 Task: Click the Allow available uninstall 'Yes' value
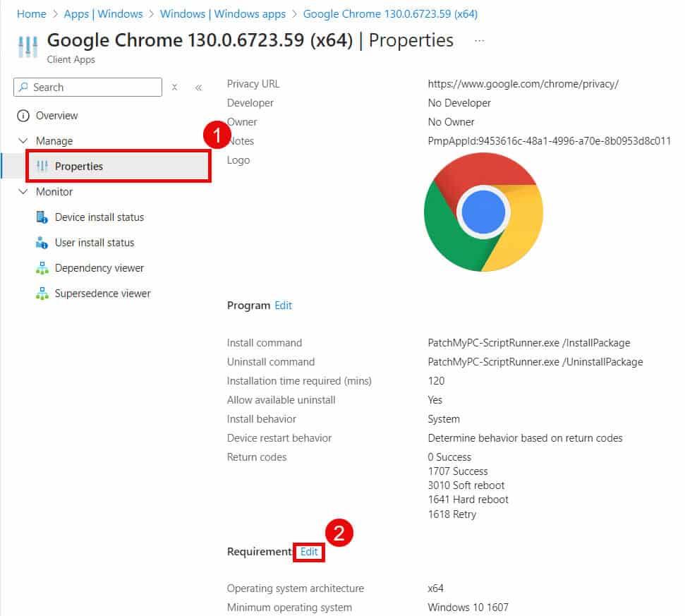435,400
